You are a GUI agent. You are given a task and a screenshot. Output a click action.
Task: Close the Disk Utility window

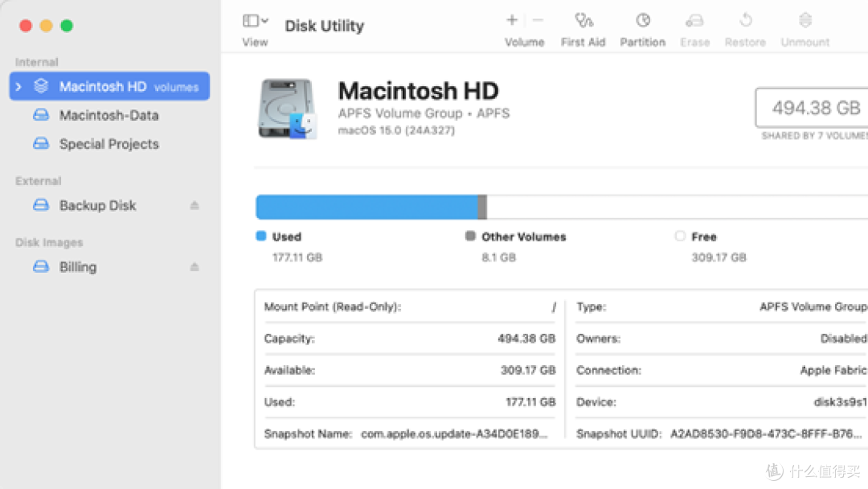pyautogui.click(x=26, y=26)
